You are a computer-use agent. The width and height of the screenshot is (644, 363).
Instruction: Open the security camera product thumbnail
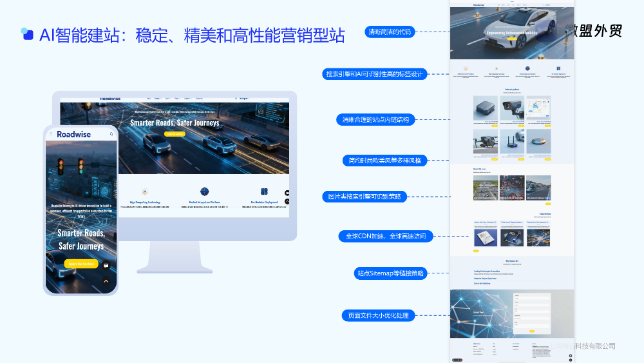(x=512, y=108)
